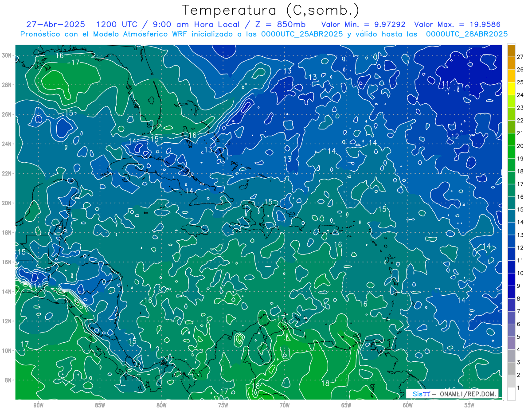Click the '-17' contour label near 29N

74,63
